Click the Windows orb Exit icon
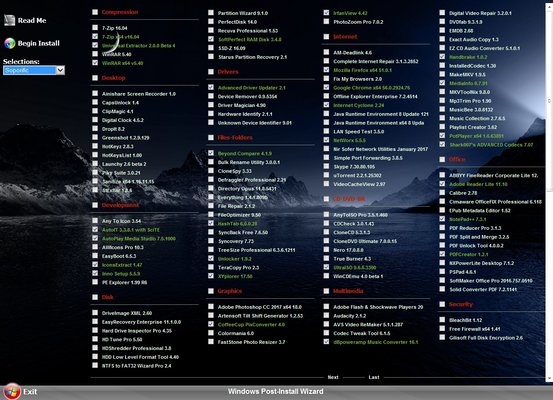The height and width of the screenshot is (400, 553). point(12,391)
